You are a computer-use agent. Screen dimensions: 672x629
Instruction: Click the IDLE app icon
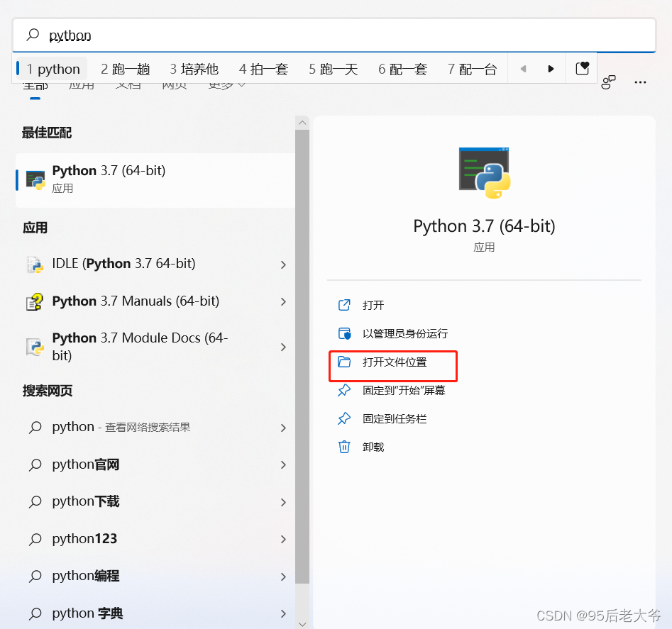click(x=35, y=265)
